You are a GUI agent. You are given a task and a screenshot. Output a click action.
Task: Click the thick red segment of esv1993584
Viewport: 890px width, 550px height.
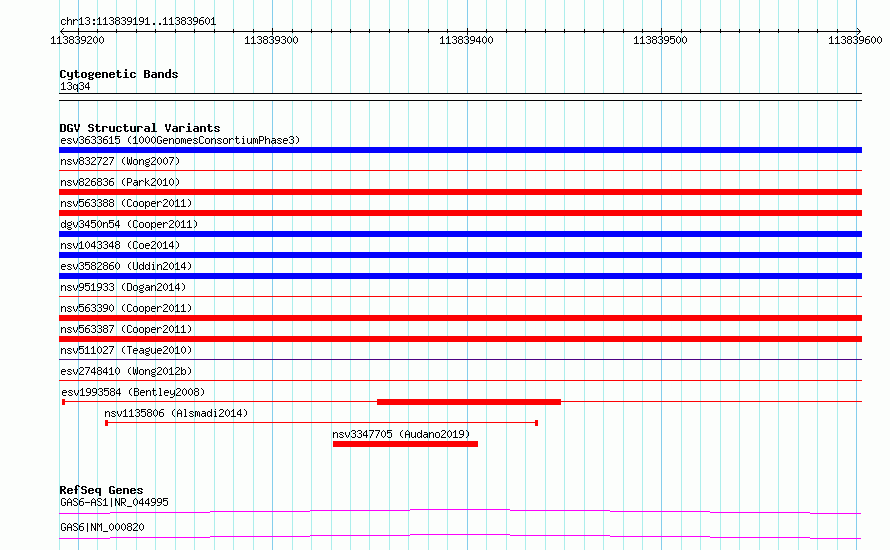click(469, 402)
